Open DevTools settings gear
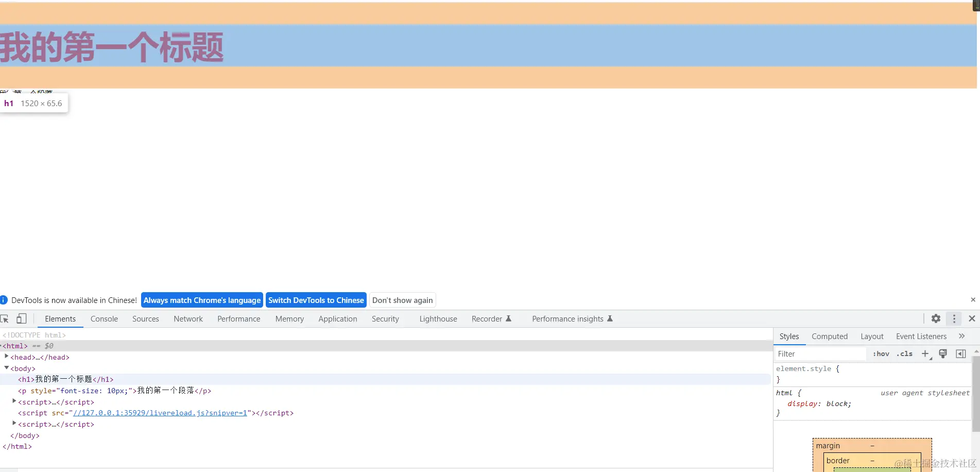980x472 pixels. coord(936,318)
